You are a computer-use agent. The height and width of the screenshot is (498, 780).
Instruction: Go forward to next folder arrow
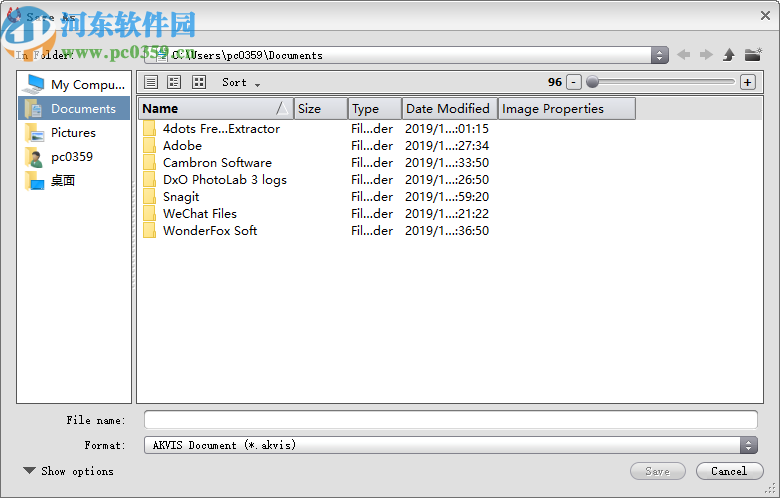(706, 55)
